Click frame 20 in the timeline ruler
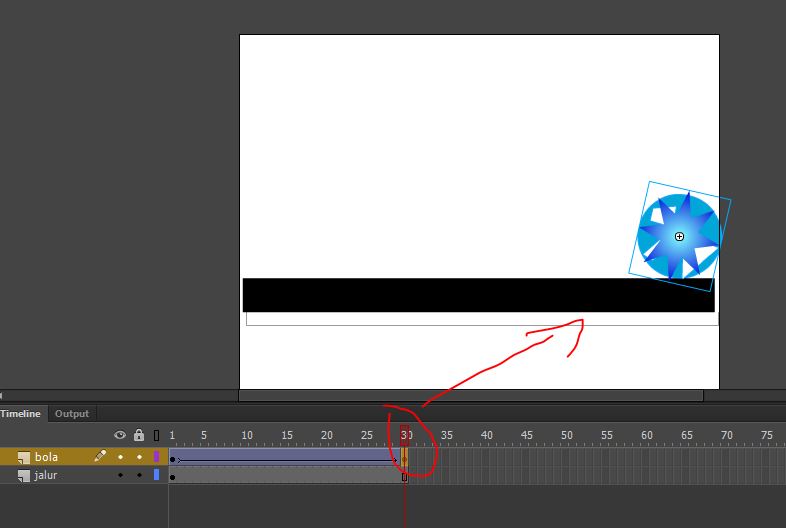Viewport: 786px width, 528px height. (326, 435)
